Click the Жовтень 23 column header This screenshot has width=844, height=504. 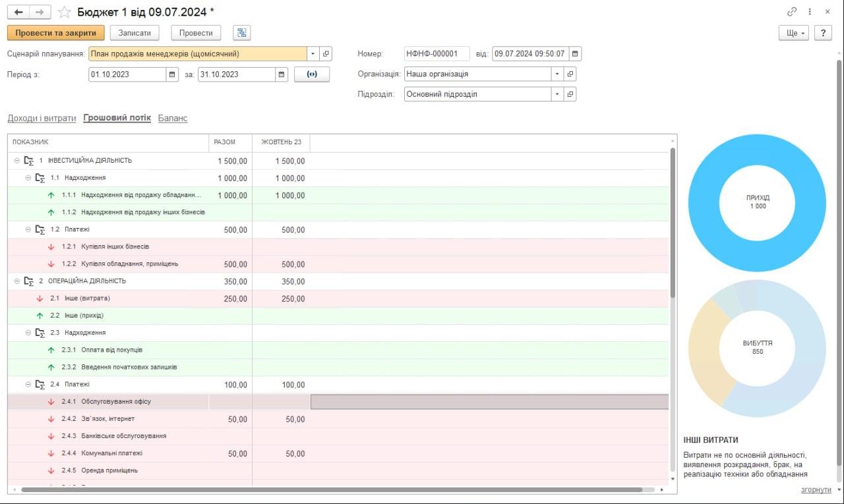pyautogui.click(x=281, y=142)
